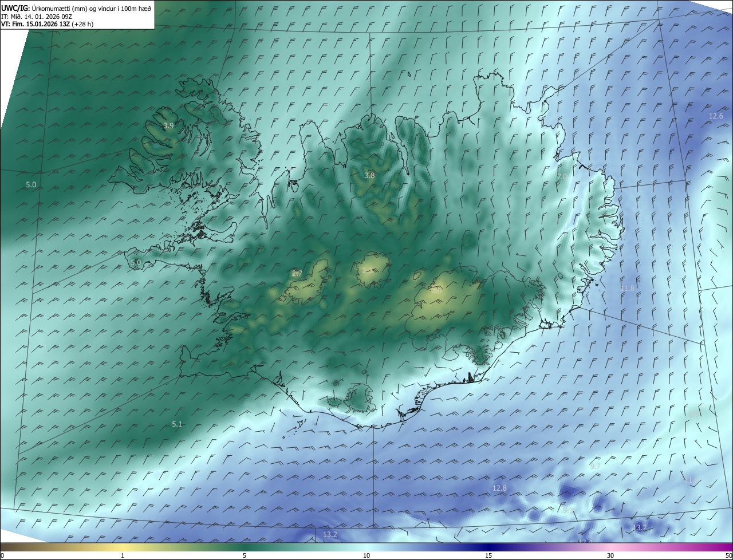Click the colour scale tick label 0

[2, 555]
